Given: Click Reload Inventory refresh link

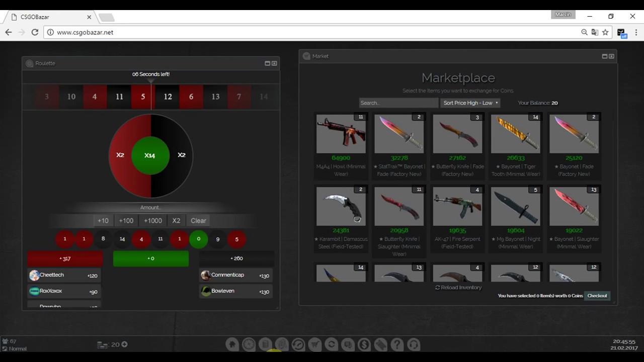Looking at the screenshot, I should pyautogui.click(x=458, y=288).
